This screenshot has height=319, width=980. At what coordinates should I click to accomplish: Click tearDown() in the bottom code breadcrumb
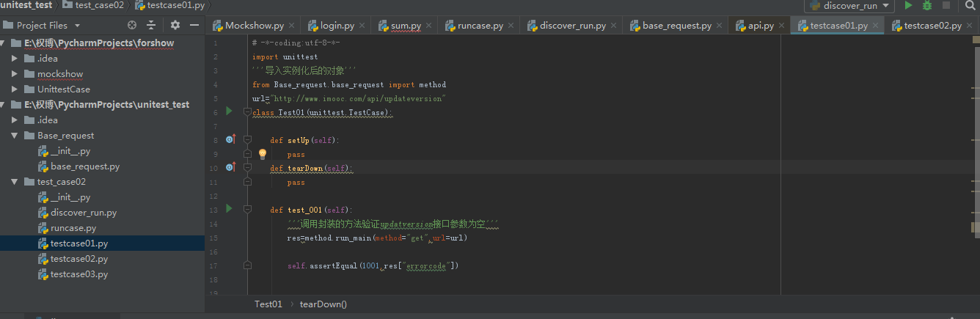[x=323, y=304]
